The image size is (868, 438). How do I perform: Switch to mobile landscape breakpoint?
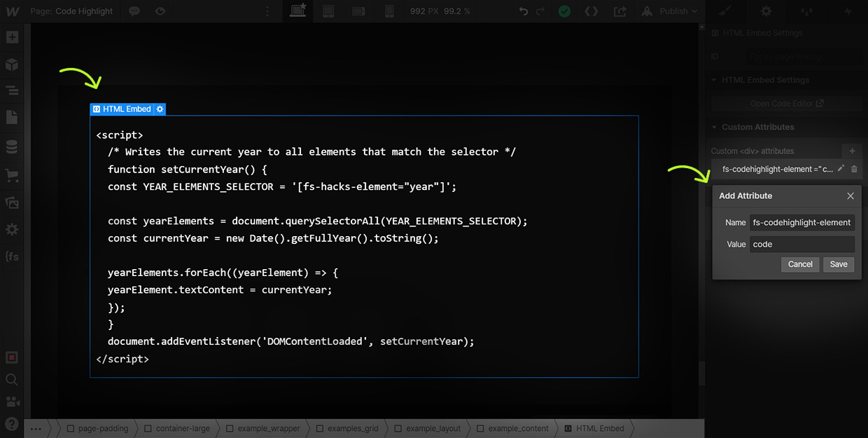358,11
